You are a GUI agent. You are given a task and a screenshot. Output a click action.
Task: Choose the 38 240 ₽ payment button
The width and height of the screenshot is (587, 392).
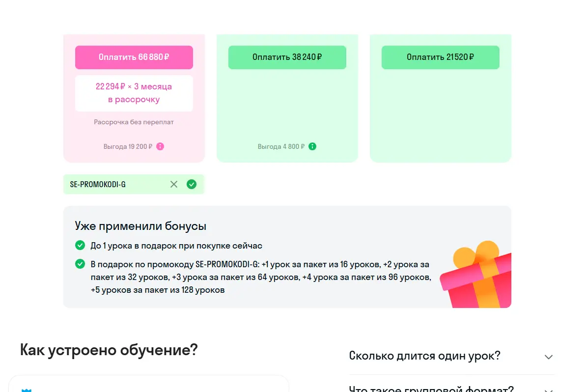point(287,57)
